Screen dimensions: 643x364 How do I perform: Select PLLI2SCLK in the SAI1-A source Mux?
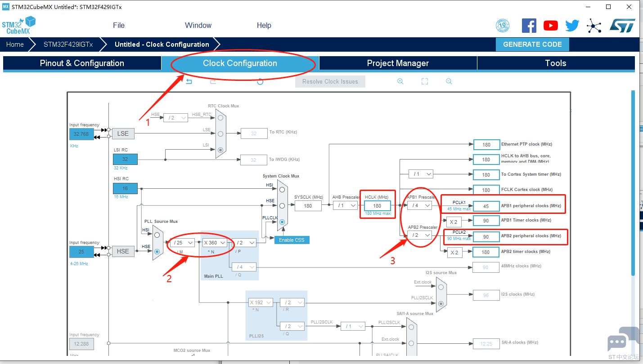pyautogui.click(x=411, y=327)
